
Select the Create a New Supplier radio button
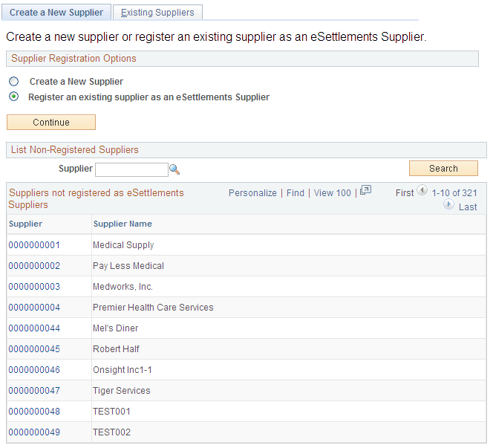point(14,82)
